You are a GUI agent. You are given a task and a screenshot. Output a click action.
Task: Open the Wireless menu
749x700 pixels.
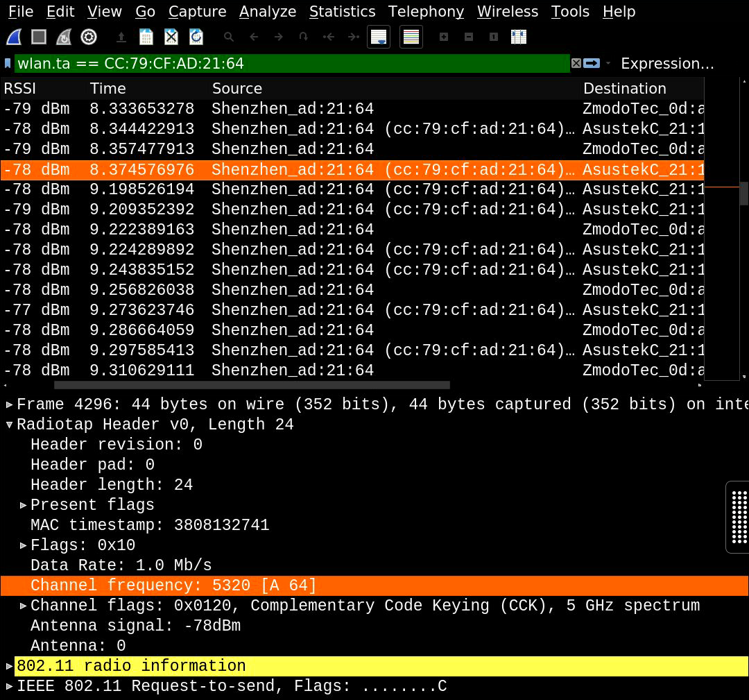coord(507,12)
